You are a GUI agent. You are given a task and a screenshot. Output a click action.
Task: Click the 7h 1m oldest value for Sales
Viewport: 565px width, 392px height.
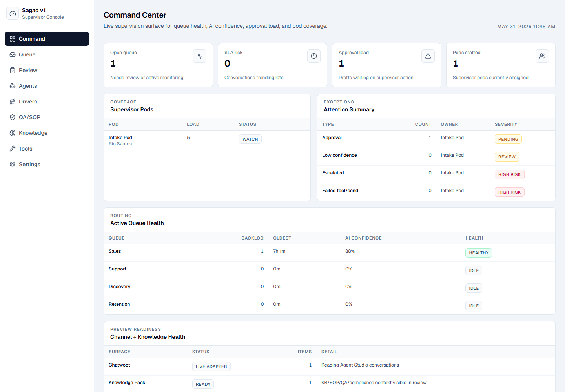click(x=279, y=251)
